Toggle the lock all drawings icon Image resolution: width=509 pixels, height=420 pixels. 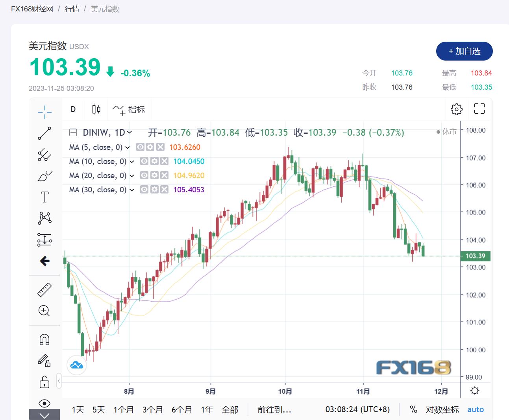(x=44, y=382)
